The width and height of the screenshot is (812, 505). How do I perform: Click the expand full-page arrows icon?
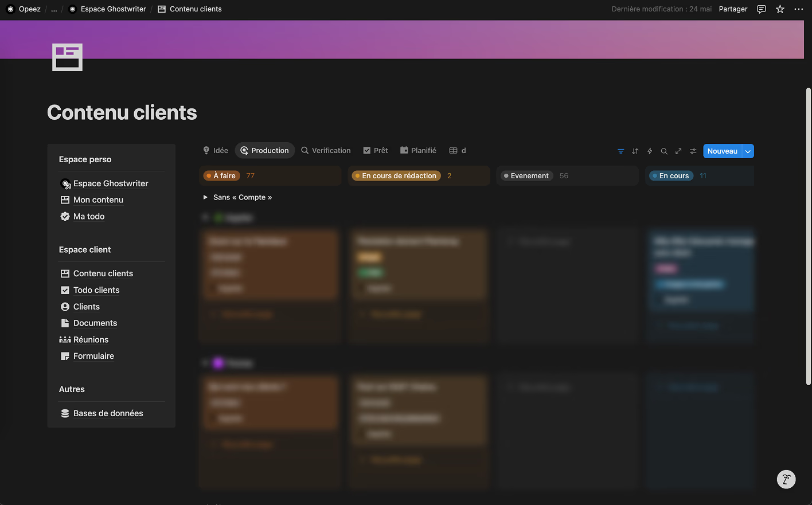(x=678, y=151)
